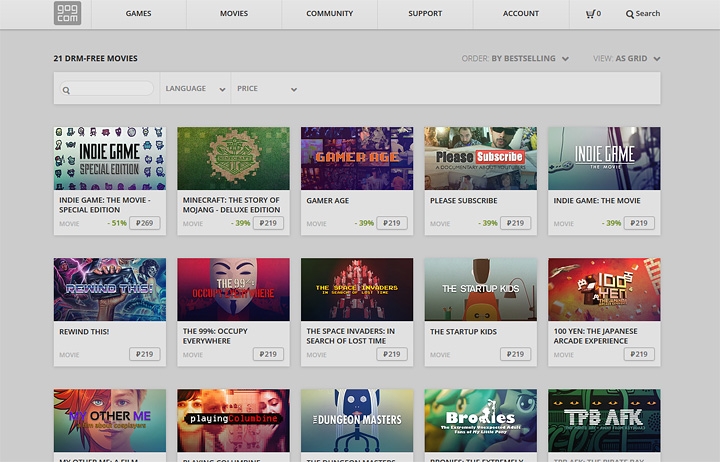Expand the Price filter dropdown
The width and height of the screenshot is (720, 462).
[266, 89]
